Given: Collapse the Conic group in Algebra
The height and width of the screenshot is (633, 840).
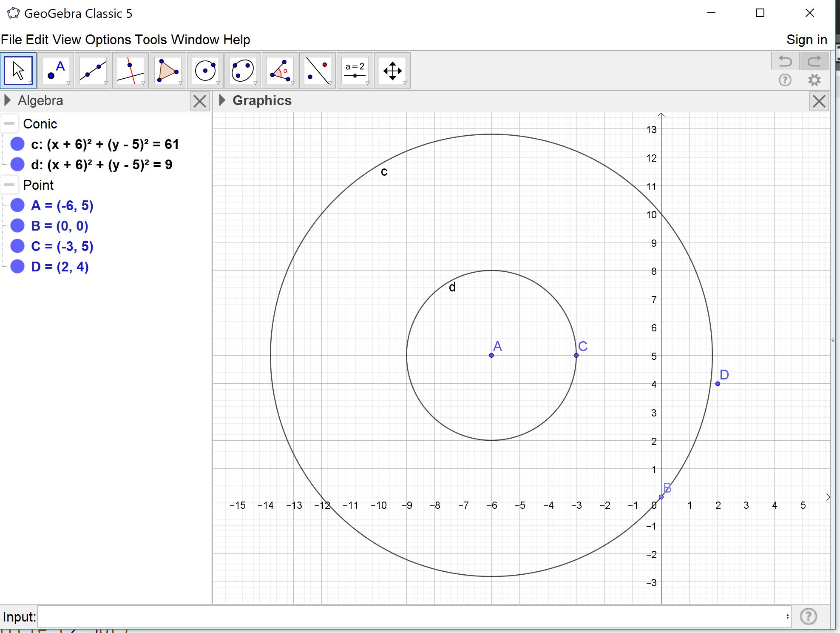Looking at the screenshot, I should [9, 124].
